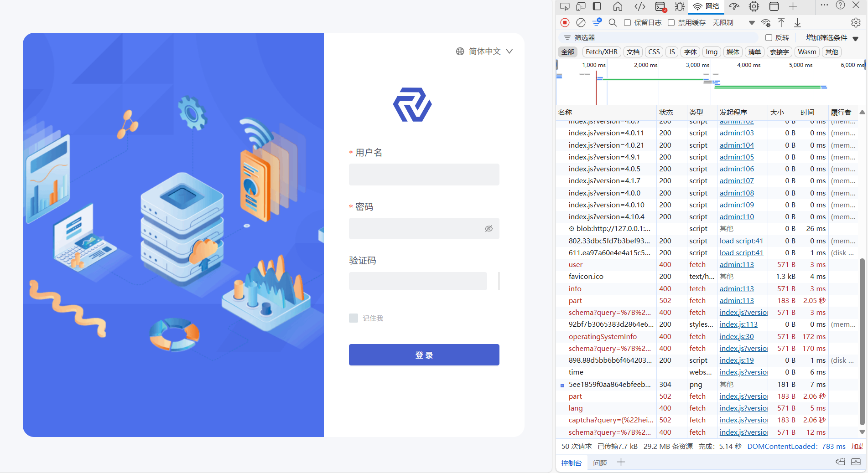Toggle the network filter funnel icon
The height and width of the screenshot is (473, 868).
click(x=597, y=22)
